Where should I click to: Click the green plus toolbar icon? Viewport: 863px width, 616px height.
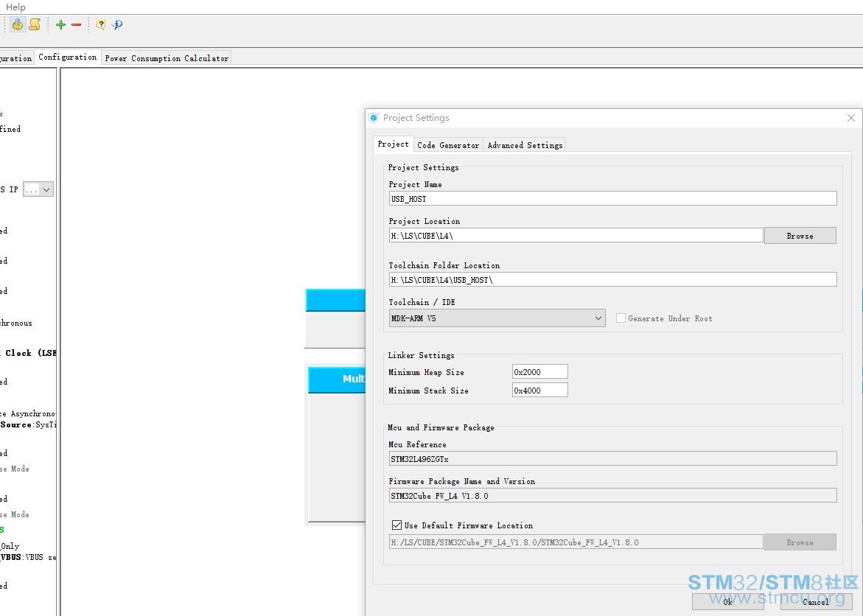60,24
